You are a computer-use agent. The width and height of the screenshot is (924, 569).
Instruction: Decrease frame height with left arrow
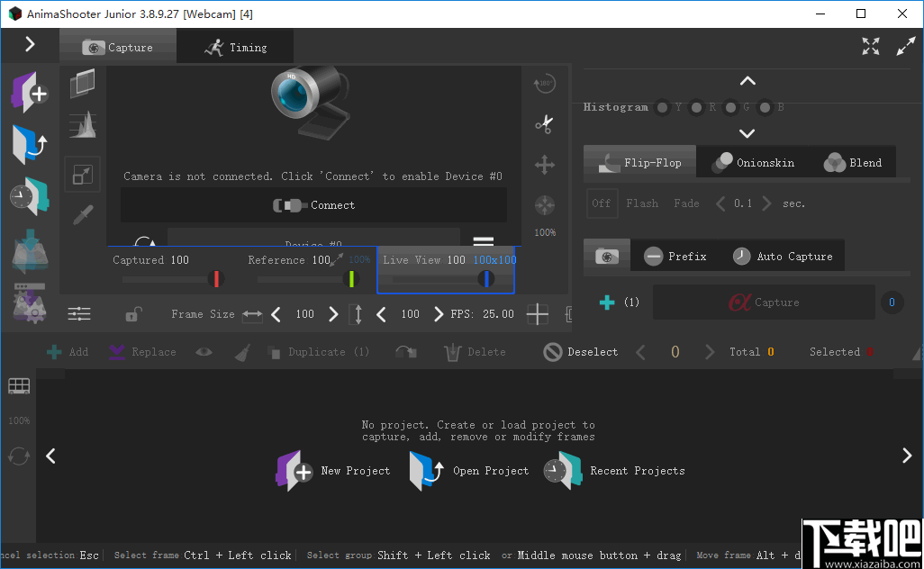pos(381,314)
